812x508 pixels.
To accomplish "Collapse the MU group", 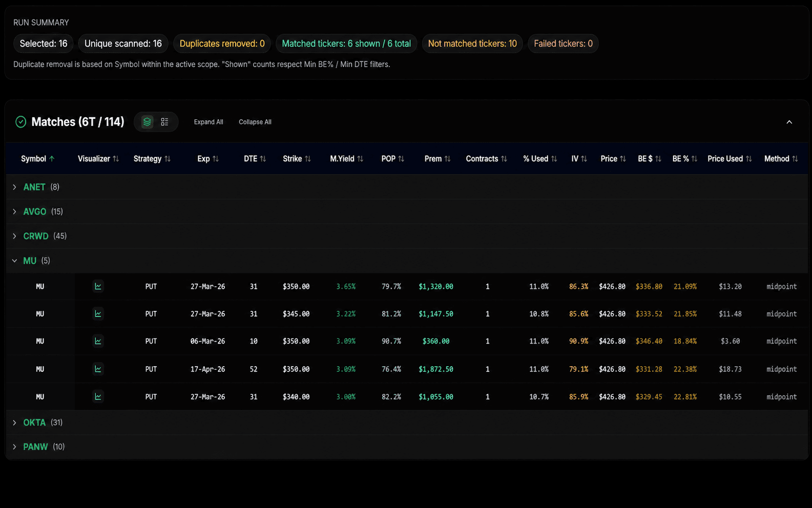I will coord(14,261).
